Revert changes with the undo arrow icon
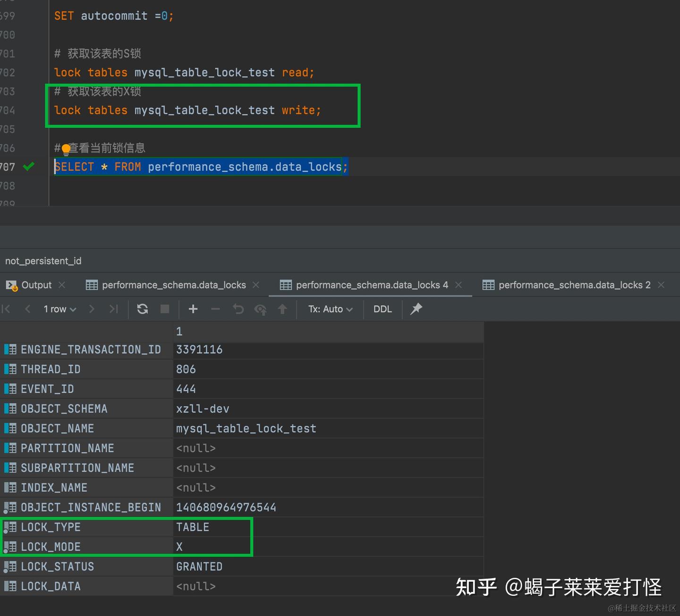Screen dimensions: 680x616 coord(238,309)
